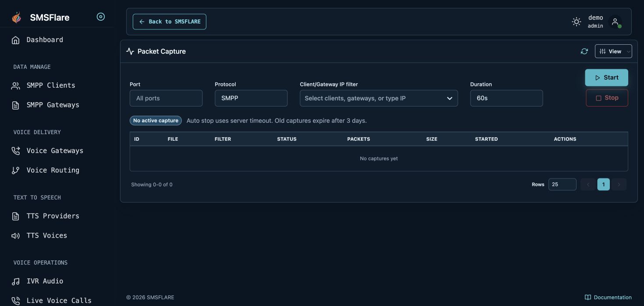Image resolution: width=644 pixels, height=306 pixels.
Task: Open the user avatar menu
Action: click(x=615, y=21)
